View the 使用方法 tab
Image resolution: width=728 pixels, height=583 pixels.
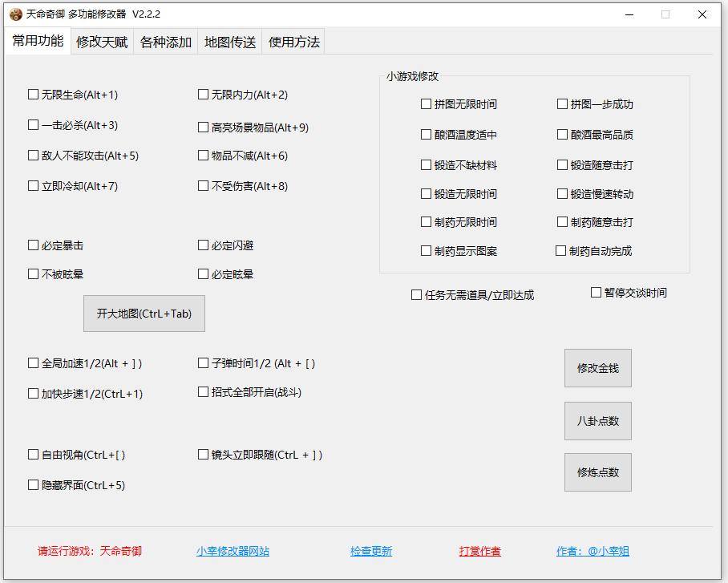pos(293,41)
